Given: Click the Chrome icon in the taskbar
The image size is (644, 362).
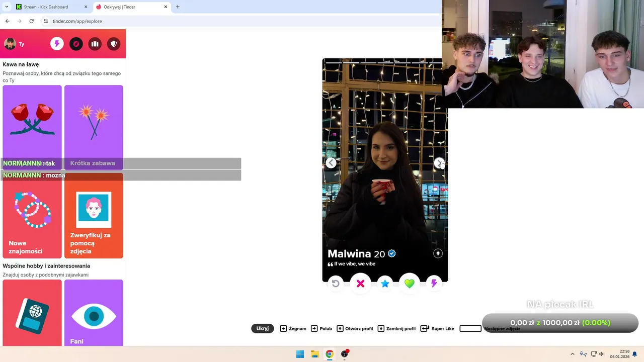Looking at the screenshot, I should coord(329,354).
